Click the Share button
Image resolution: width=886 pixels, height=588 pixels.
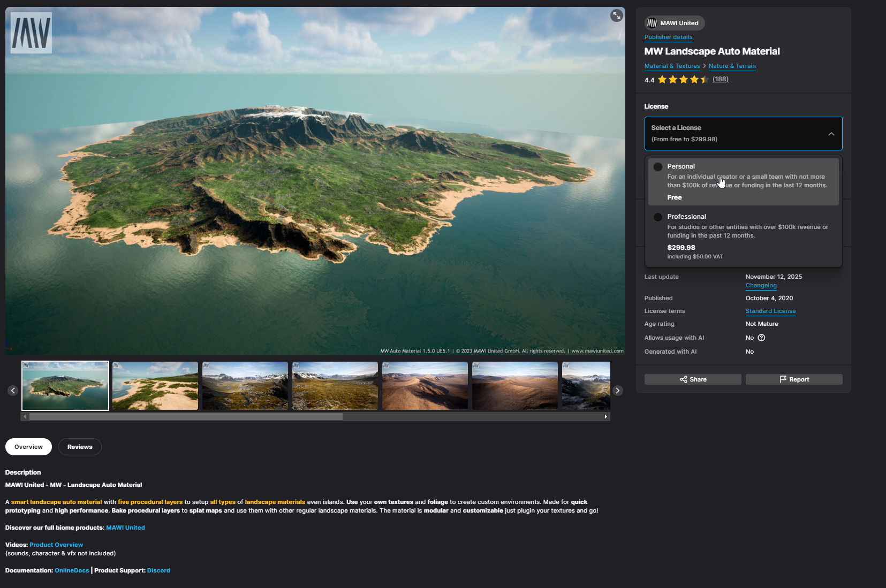693,379
